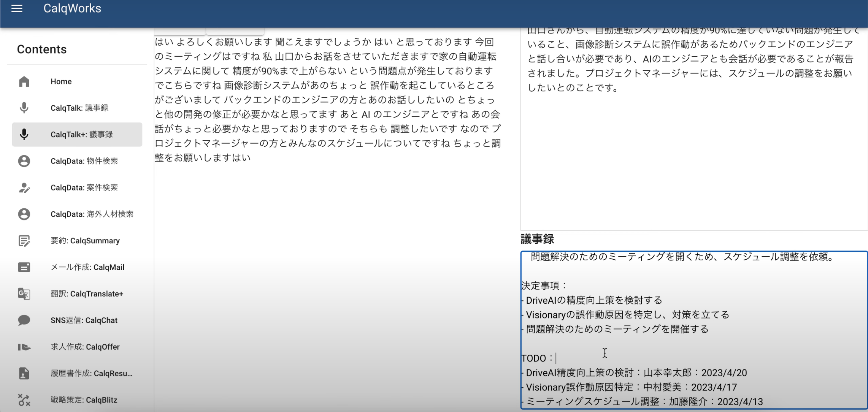The width and height of the screenshot is (868, 412).
Task: Select メール作成: CalqMail in sidebar
Action: [x=87, y=267]
